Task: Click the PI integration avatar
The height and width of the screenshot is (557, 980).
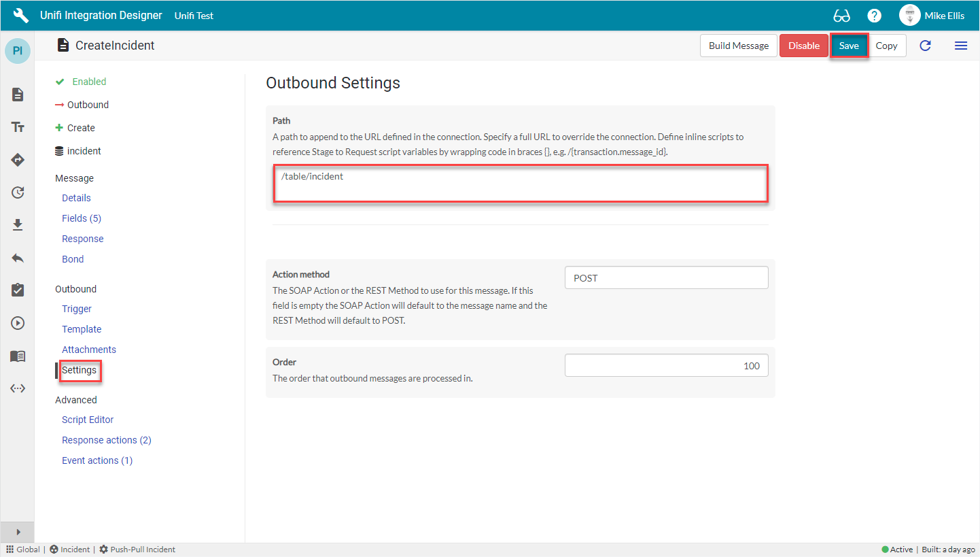Action: 18,51
